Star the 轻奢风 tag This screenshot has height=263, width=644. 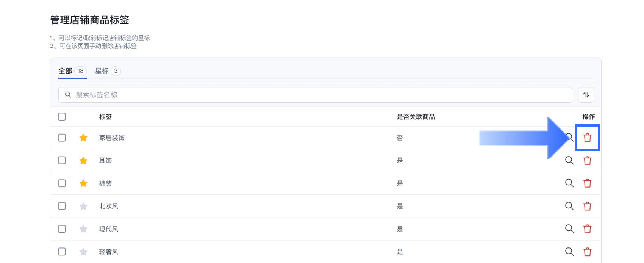(x=83, y=252)
